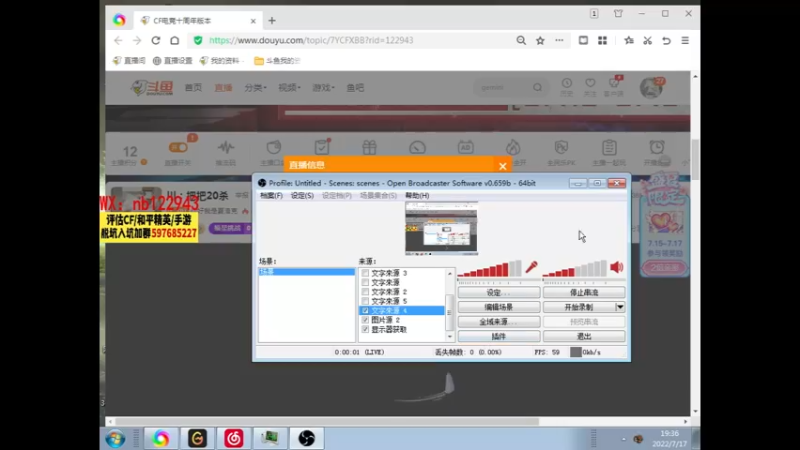Expand the 视频 dropdown in Douyu nav
The height and width of the screenshot is (450, 800).
click(x=289, y=88)
